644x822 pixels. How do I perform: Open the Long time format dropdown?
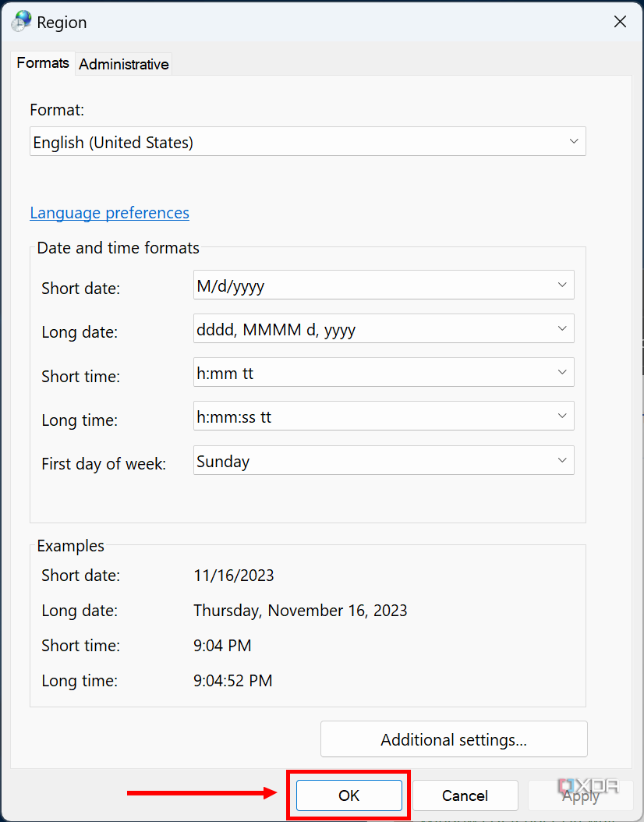(384, 416)
